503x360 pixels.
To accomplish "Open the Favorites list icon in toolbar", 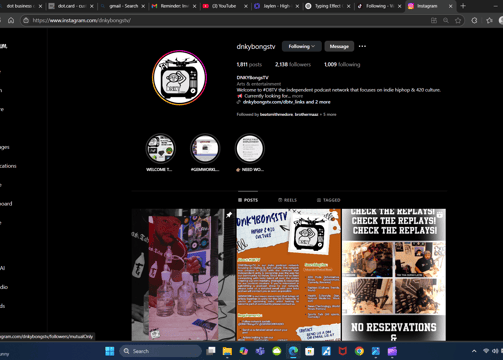I will 489,20.
